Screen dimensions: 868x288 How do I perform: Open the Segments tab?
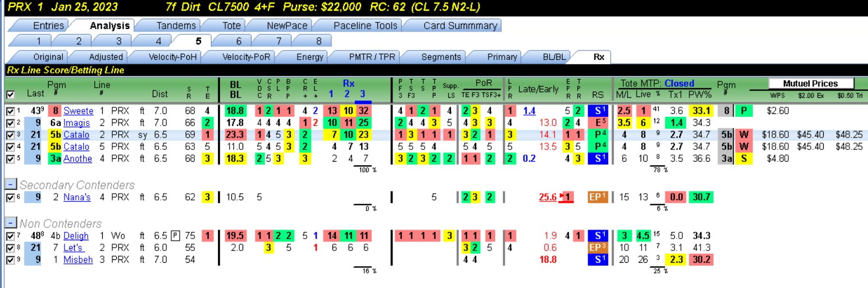pyautogui.click(x=441, y=57)
